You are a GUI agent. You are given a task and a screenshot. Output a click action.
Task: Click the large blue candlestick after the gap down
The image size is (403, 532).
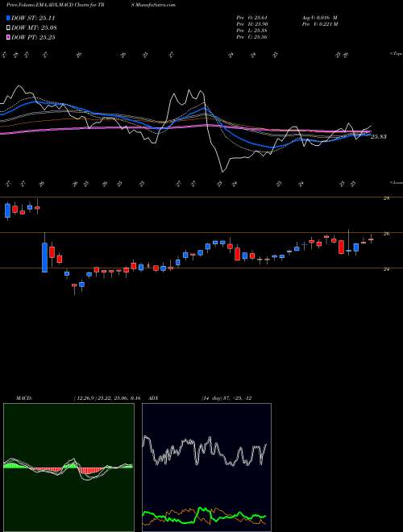pos(44,257)
